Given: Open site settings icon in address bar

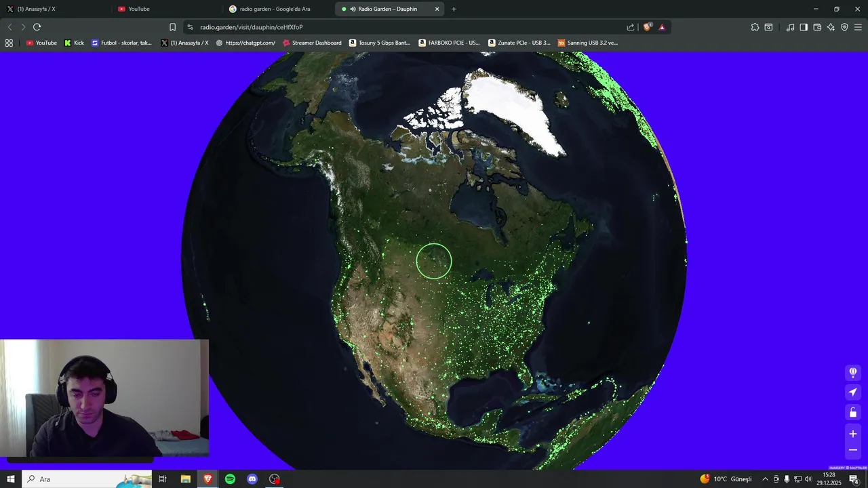Looking at the screenshot, I should coord(191,27).
